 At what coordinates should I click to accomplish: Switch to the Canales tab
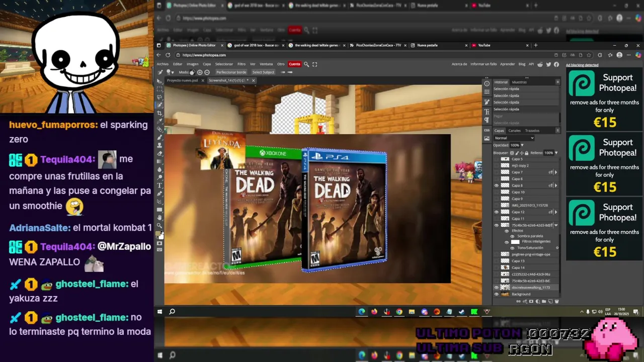[515, 131]
